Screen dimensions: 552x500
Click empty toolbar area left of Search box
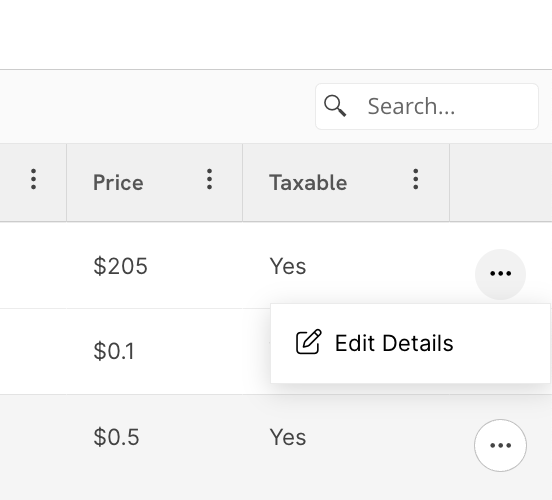pyautogui.click(x=157, y=106)
